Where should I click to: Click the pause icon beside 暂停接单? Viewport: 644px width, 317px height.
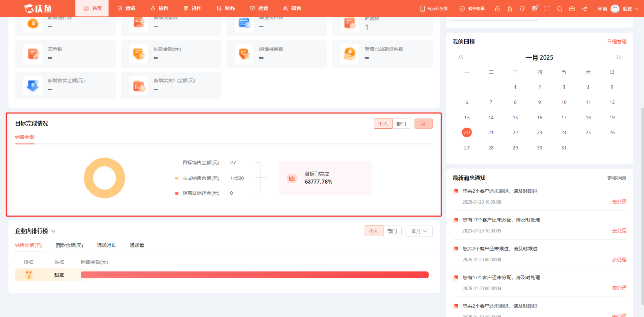click(462, 9)
